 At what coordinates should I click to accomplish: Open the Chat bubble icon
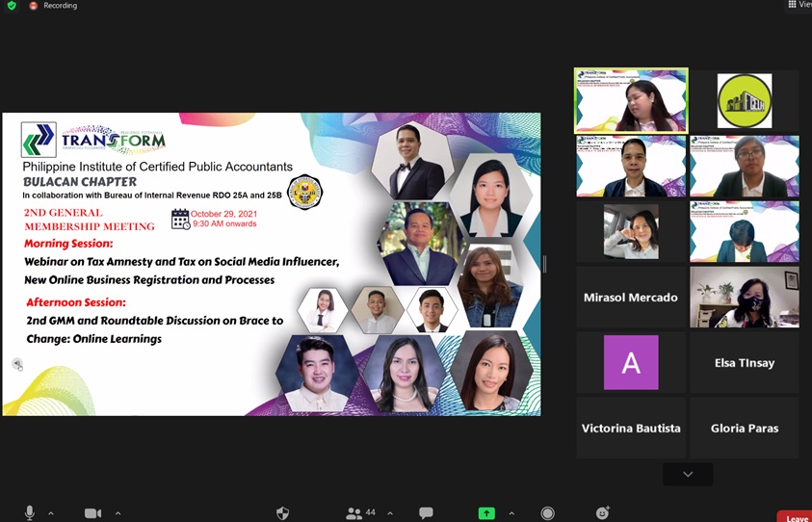click(x=426, y=513)
